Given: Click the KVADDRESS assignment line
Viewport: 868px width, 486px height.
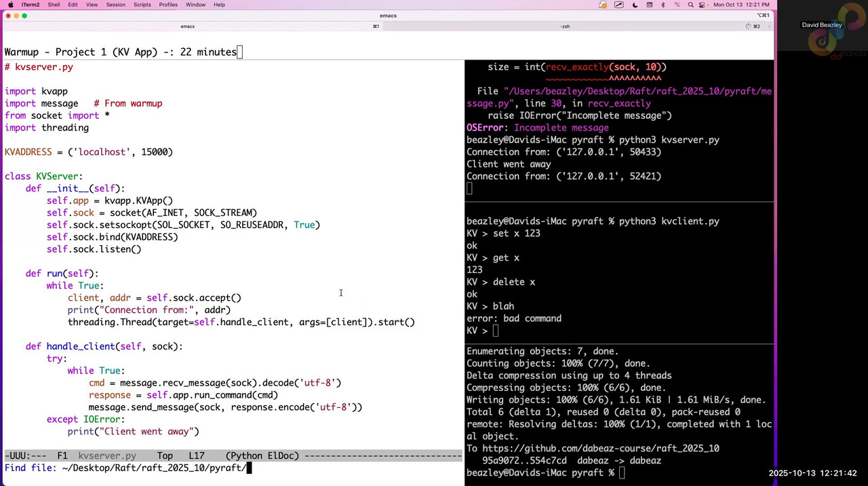Looking at the screenshot, I should tap(89, 152).
